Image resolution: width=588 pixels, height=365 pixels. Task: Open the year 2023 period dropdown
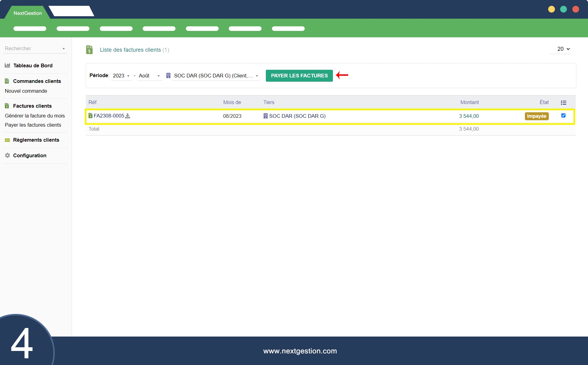point(121,76)
